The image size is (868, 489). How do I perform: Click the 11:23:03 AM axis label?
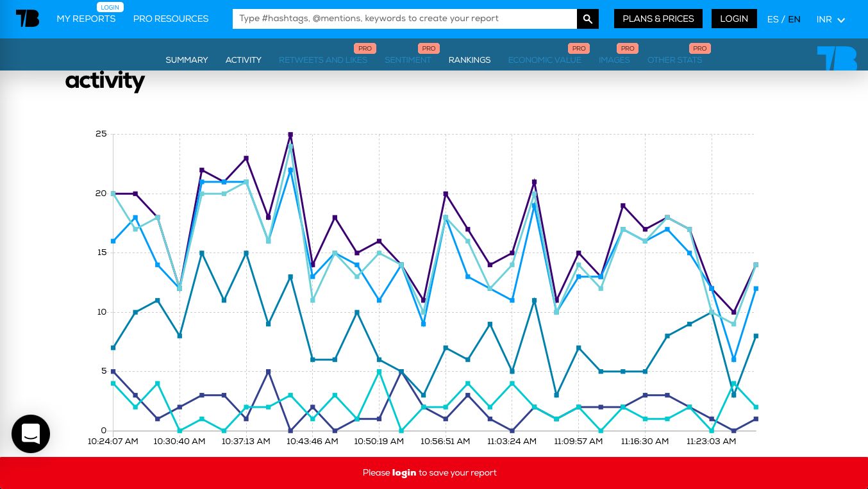pyautogui.click(x=711, y=442)
